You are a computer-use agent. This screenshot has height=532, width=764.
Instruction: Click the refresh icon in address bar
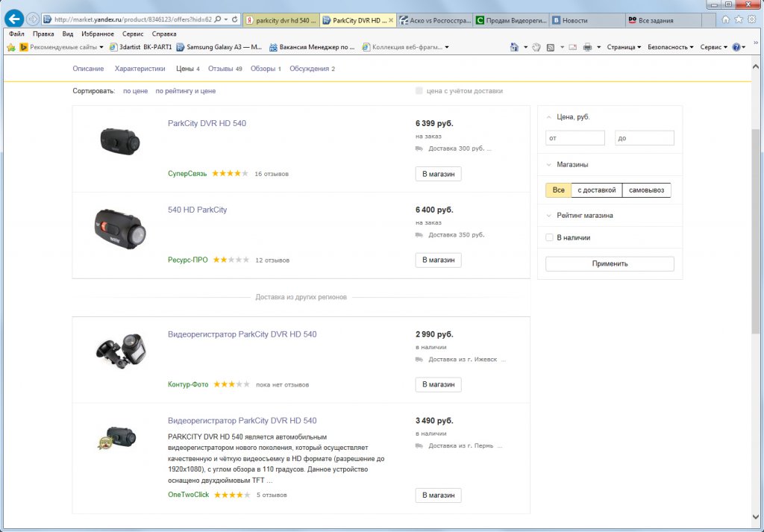(235, 19)
